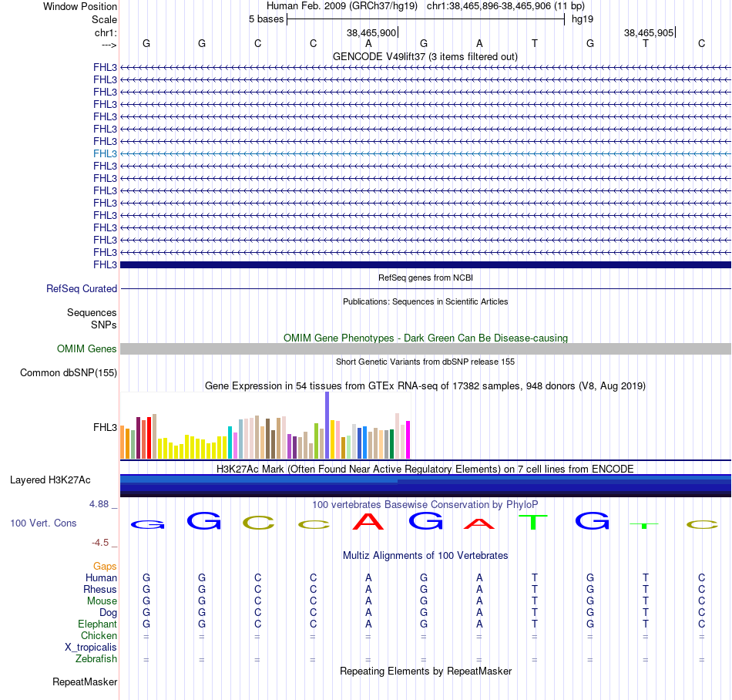This screenshot has height=700, width=732.
Task: Click the SNPs track label
Action: (104, 325)
